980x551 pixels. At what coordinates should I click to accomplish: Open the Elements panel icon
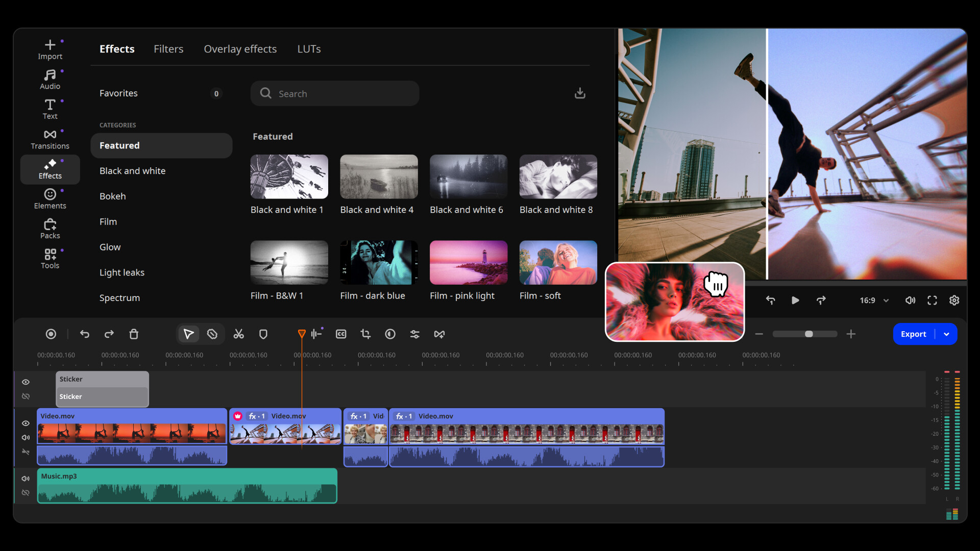point(50,198)
